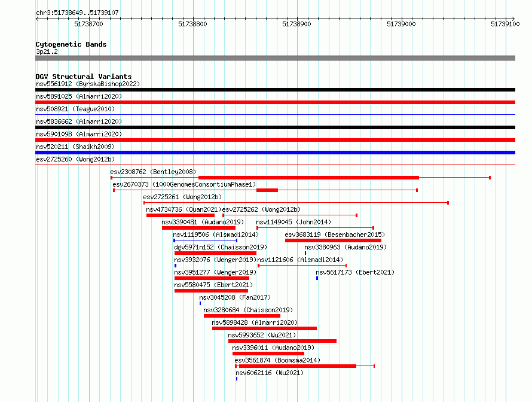
Task: Click the thick red esv2670373 segment
Action: pos(267,190)
